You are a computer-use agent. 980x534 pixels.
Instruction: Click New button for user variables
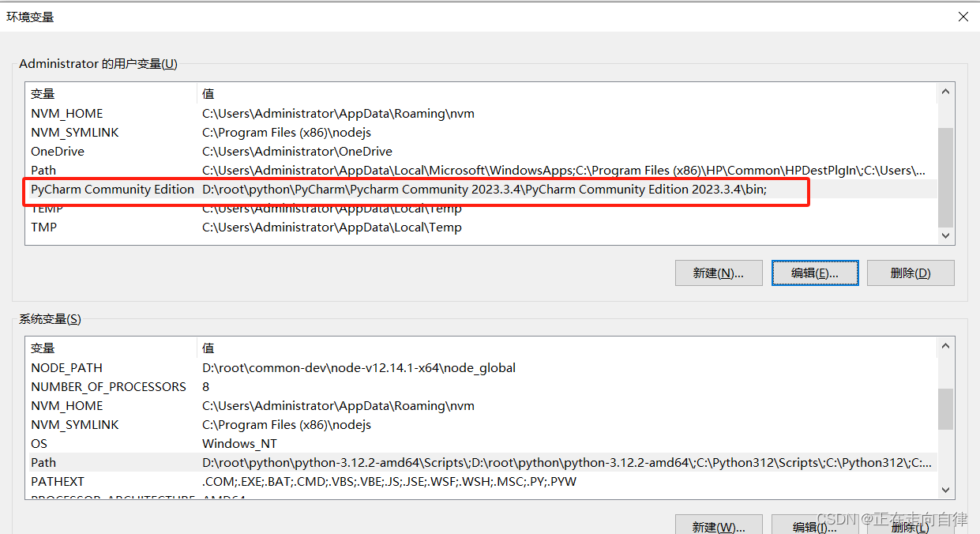719,273
